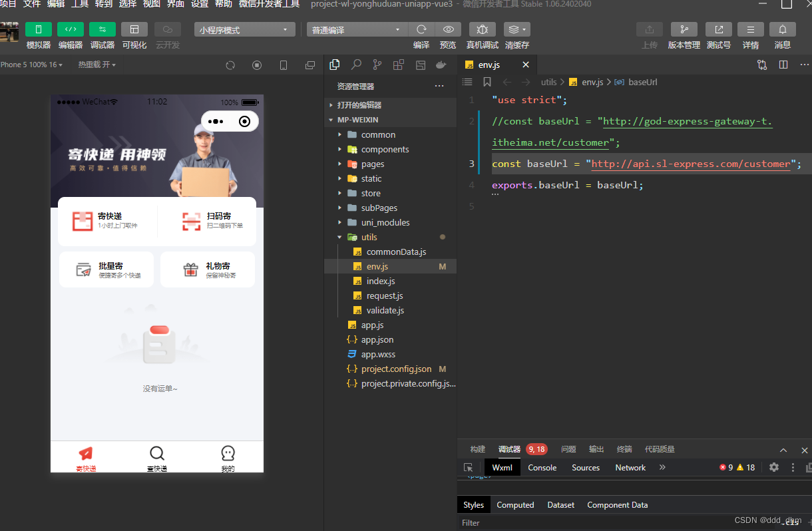
Task: Open the search icon in sidebar
Action: point(356,65)
